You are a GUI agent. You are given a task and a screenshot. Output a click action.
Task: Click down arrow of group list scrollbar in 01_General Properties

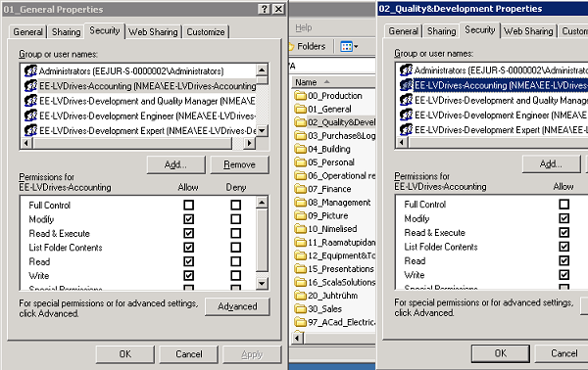pos(262,131)
